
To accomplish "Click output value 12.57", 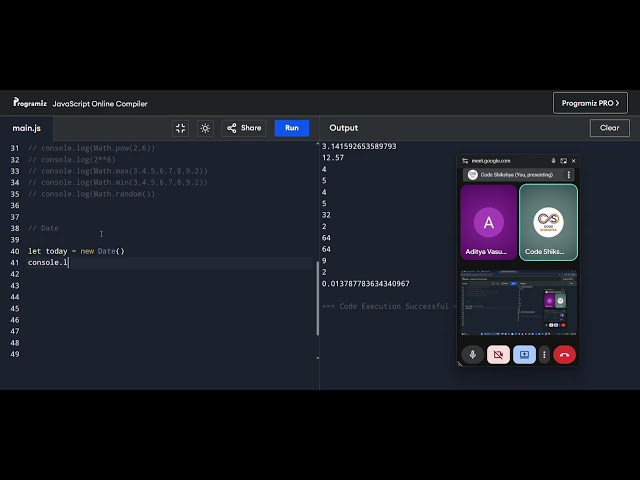I will (x=333, y=158).
